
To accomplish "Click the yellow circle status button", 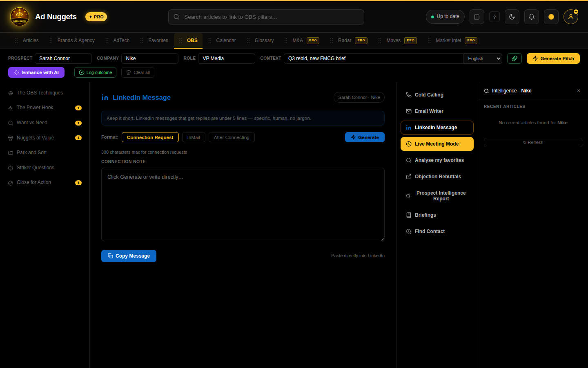I will (x=551, y=17).
